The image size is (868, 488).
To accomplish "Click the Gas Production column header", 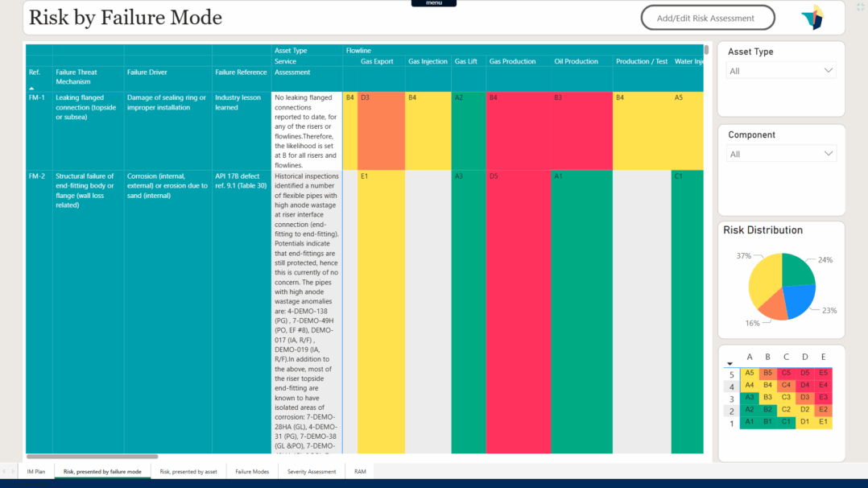I will pos(511,61).
